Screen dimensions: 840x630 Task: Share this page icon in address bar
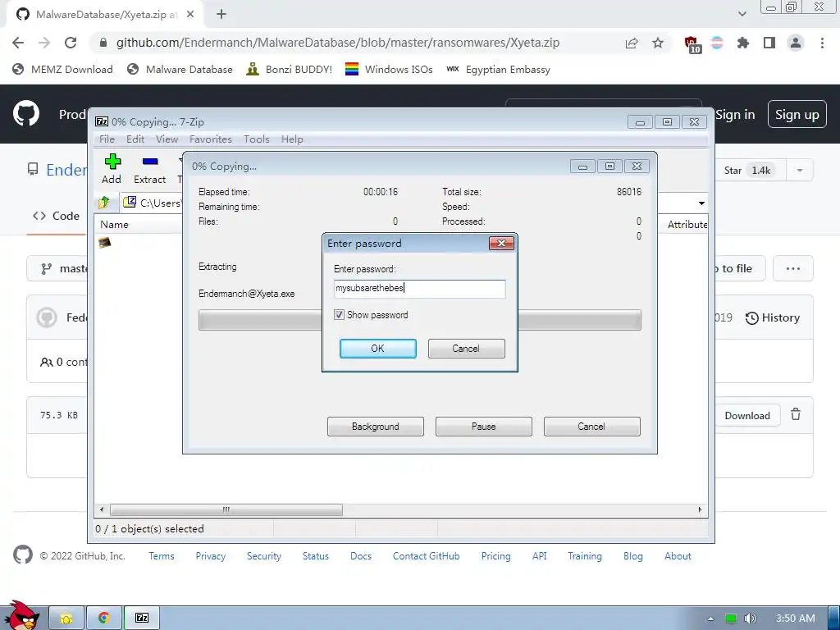tap(632, 43)
